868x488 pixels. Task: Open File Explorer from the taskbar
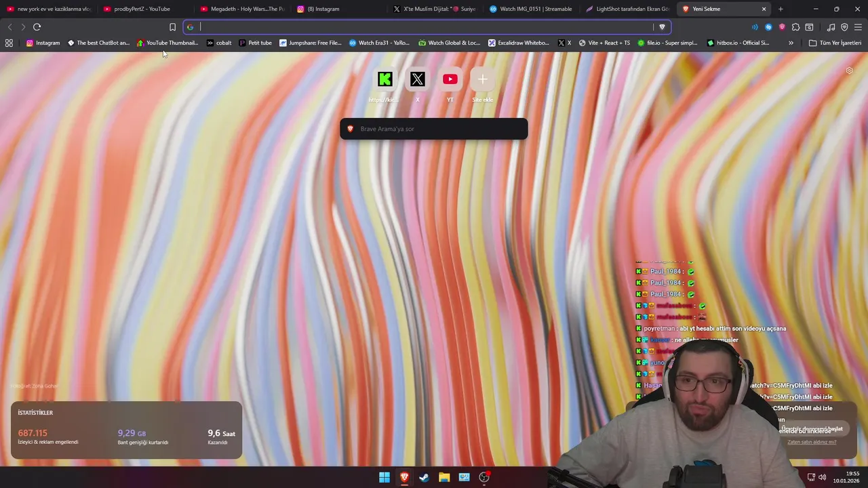tap(444, 477)
